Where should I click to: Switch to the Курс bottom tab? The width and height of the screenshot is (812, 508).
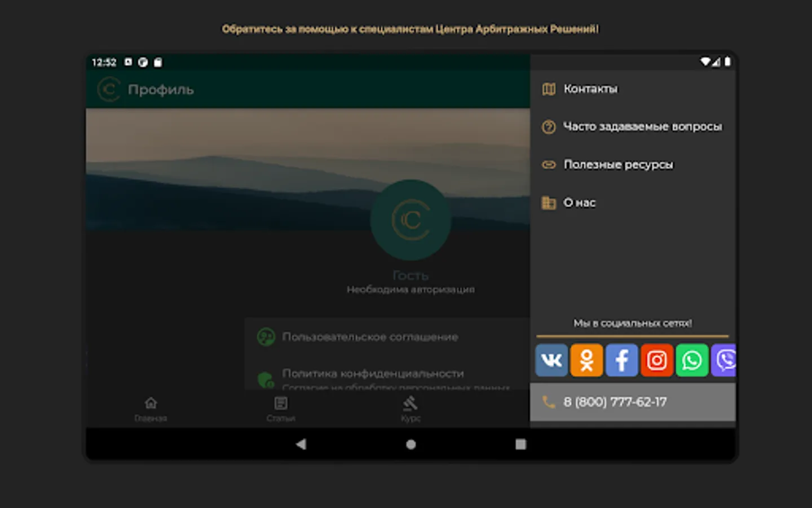coord(411,409)
